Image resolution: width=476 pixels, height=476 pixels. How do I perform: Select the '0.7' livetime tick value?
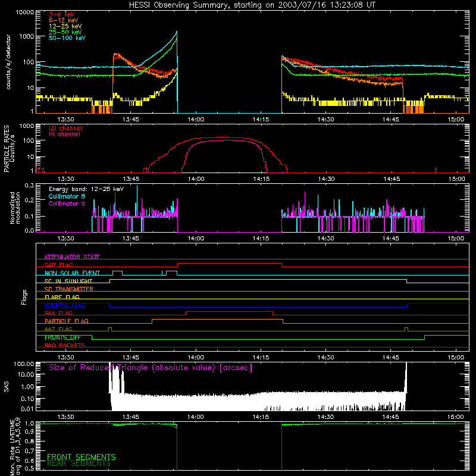point(29,450)
